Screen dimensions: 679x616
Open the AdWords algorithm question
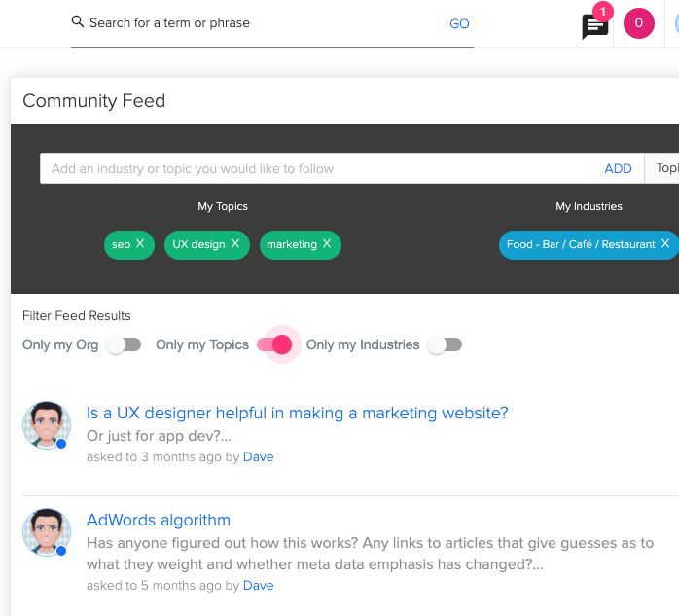[x=159, y=520]
